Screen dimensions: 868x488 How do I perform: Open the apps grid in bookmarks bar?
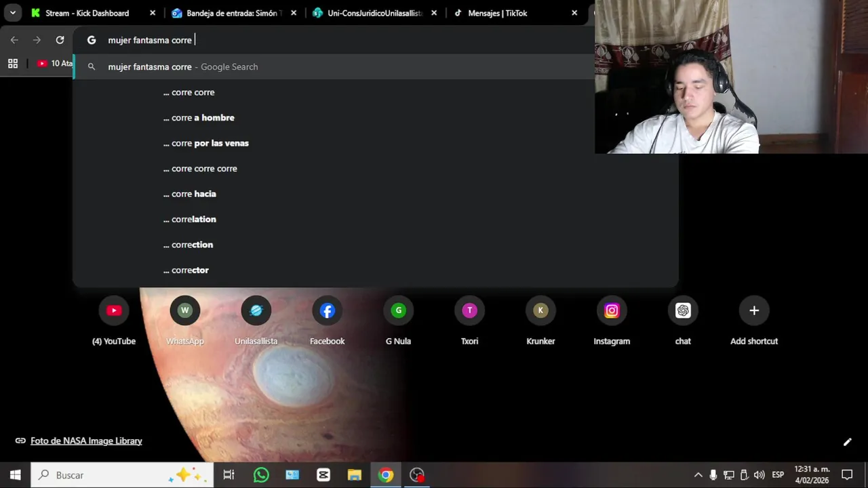pyautogui.click(x=12, y=63)
